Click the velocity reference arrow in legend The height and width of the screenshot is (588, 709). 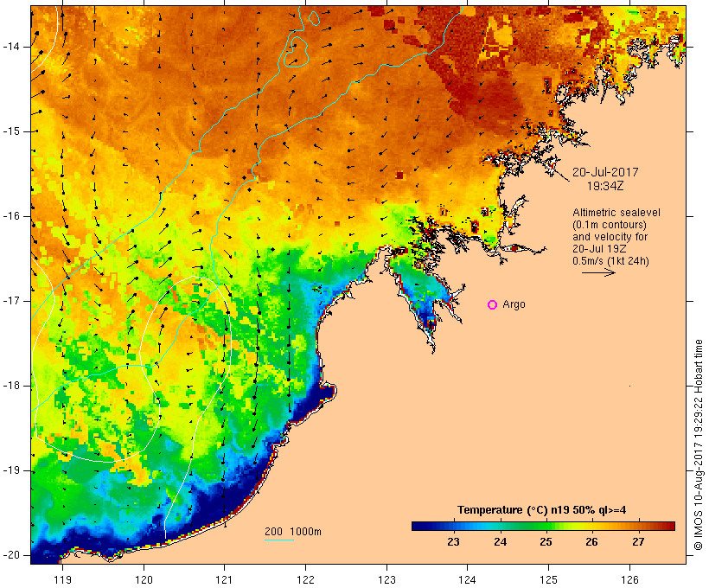pyautogui.click(x=598, y=272)
